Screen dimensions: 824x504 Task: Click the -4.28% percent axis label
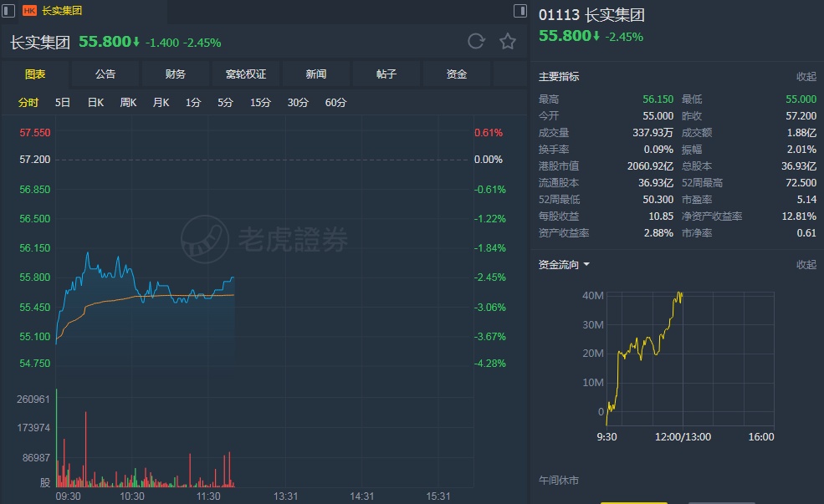[x=489, y=364]
